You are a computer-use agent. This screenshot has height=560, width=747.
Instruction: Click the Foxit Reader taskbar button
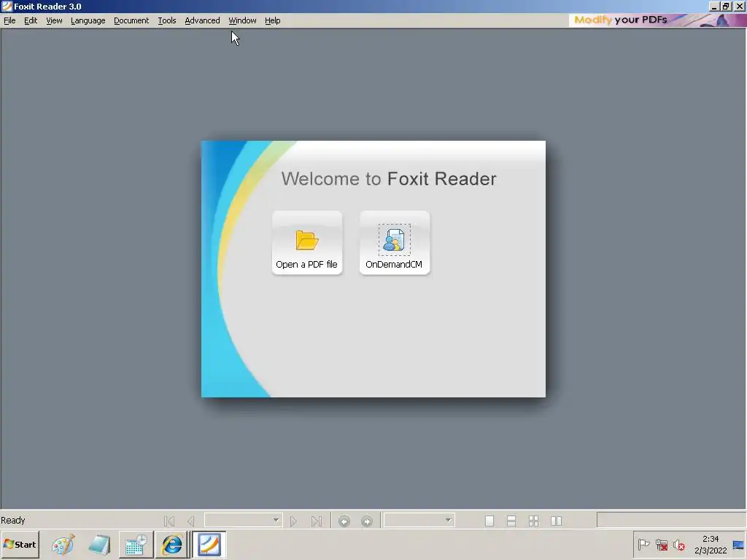pyautogui.click(x=209, y=545)
